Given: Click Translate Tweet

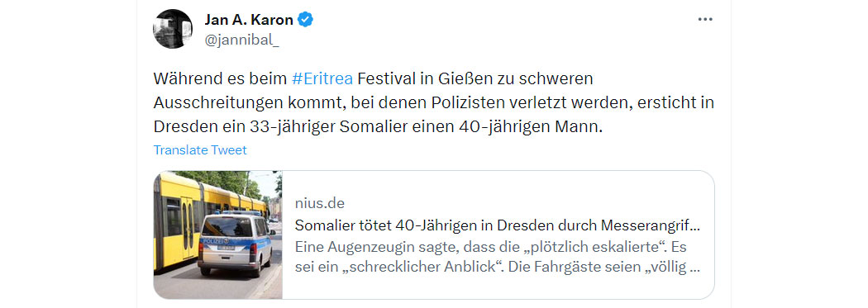Looking at the screenshot, I should [200, 149].
